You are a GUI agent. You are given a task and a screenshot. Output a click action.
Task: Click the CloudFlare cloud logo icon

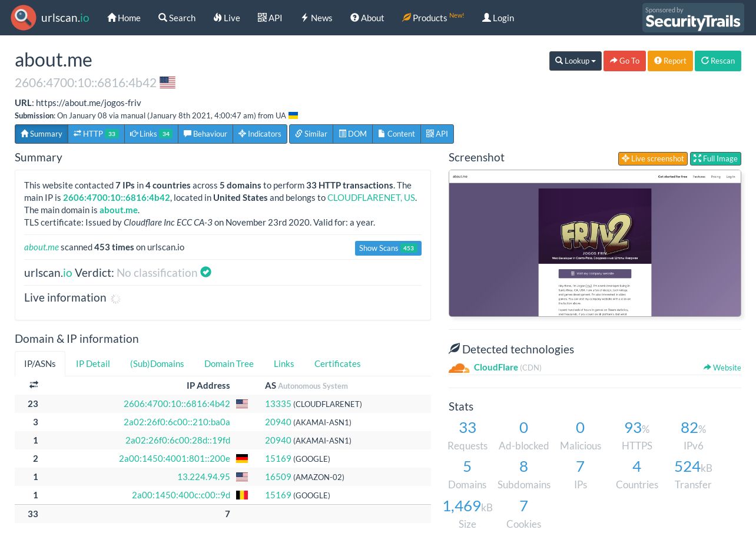459,368
